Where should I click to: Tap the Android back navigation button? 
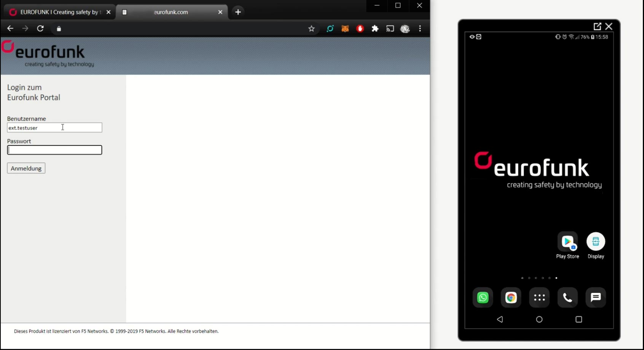pos(500,319)
